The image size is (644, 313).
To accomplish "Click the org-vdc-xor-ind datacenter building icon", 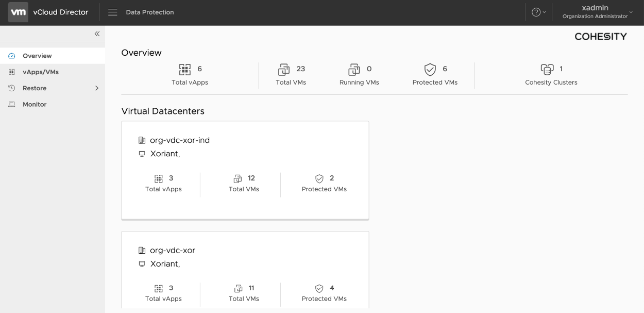I will (x=142, y=140).
